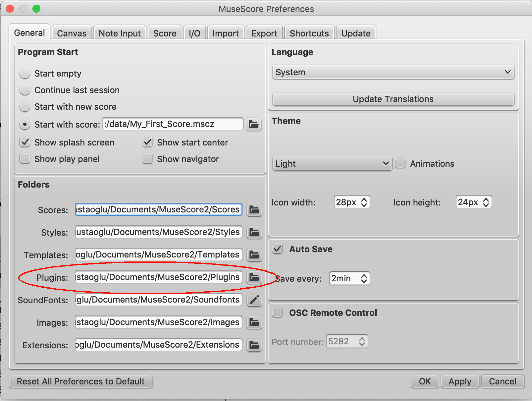This screenshot has height=401, width=532.
Task: Switch to the I/O tab
Action: [194, 33]
